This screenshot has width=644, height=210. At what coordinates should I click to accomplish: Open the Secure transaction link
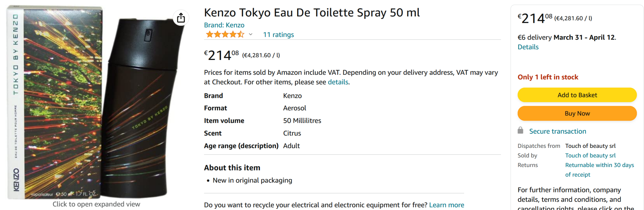558,131
